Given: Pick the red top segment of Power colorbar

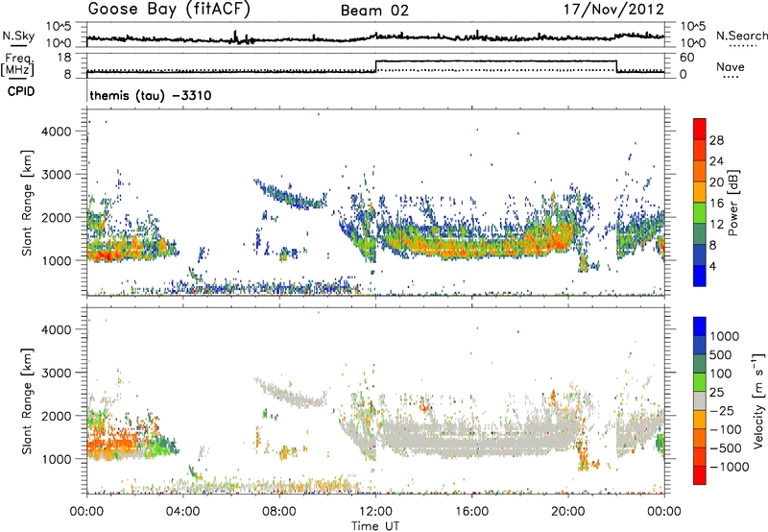Looking at the screenshot, I should [700, 129].
